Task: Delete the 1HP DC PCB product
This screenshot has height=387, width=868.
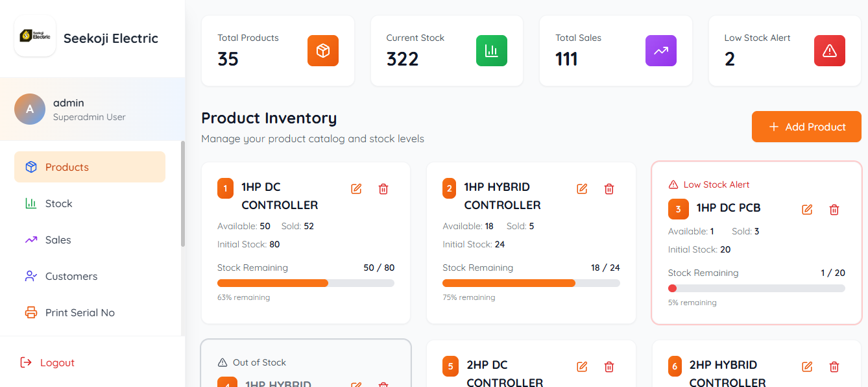Action: point(834,210)
